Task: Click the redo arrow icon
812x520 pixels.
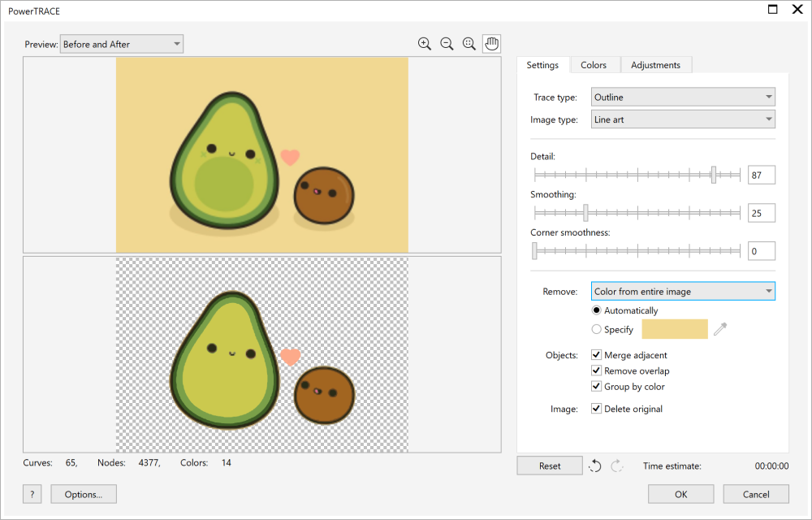Action: point(617,466)
